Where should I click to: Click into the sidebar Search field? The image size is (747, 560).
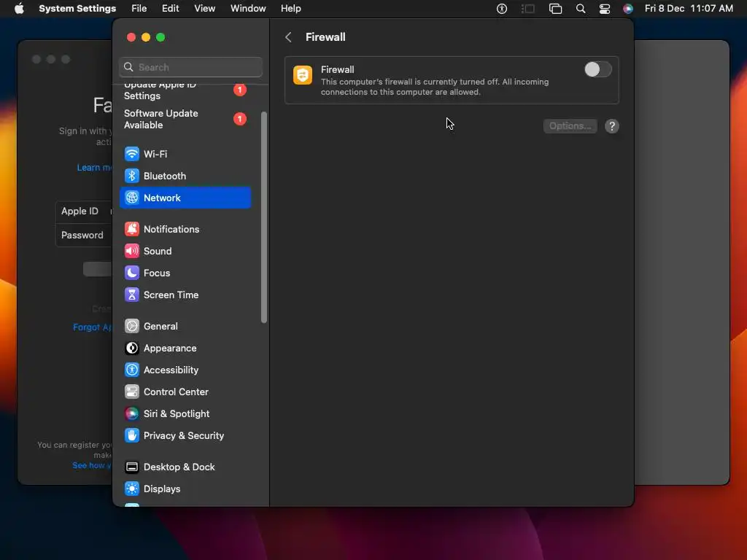190,67
